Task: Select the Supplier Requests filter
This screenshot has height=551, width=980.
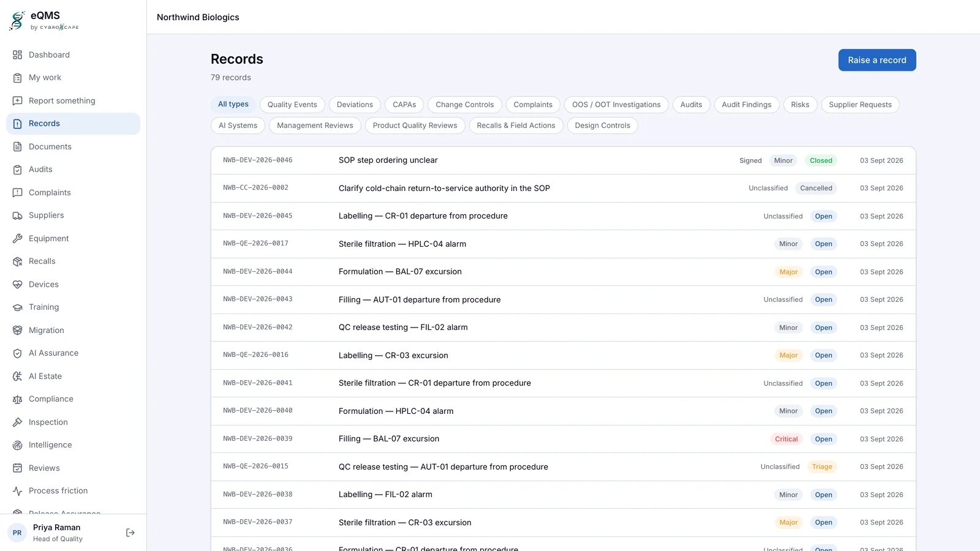Action: tap(860, 105)
